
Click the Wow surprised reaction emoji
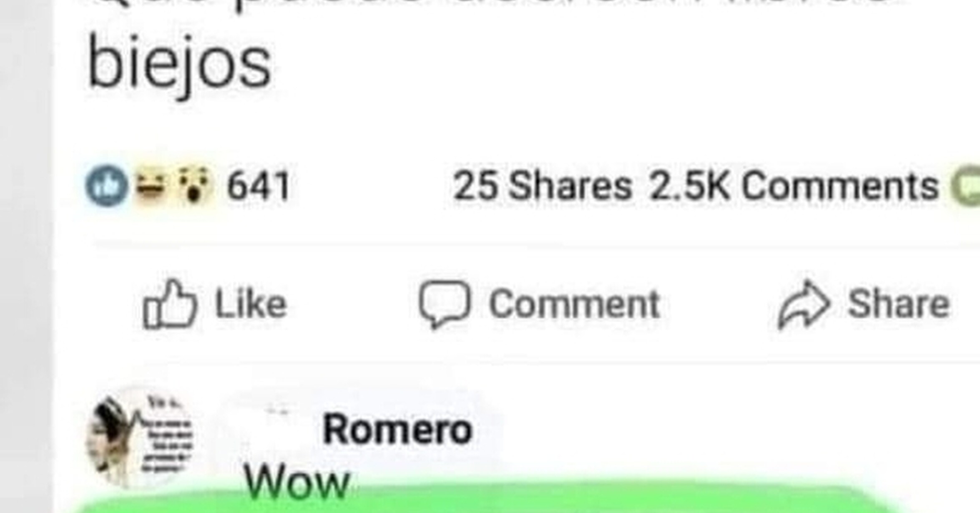193,186
